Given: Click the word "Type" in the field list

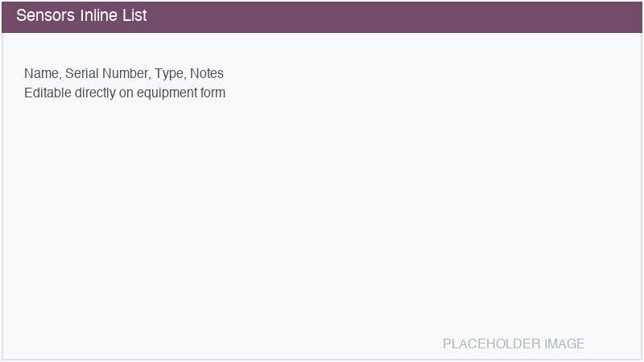Looking at the screenshot, I should coord(168,74).
